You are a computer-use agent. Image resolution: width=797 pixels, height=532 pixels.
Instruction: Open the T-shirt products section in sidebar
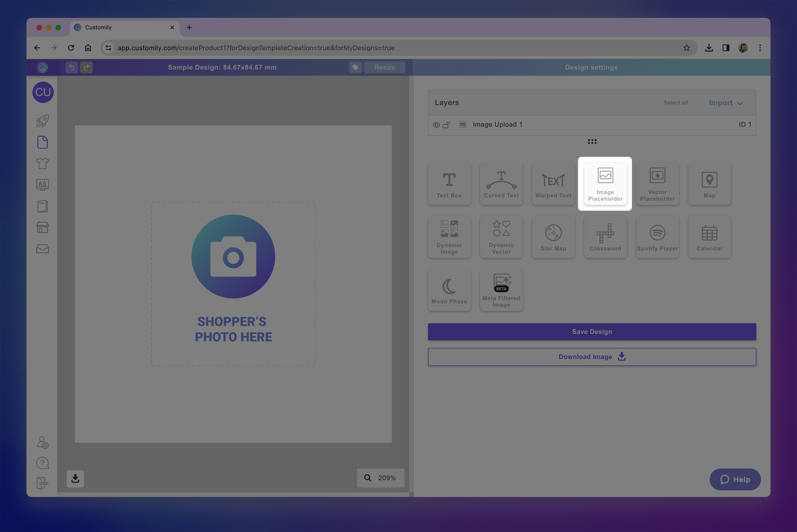click(x=42, y=163)
